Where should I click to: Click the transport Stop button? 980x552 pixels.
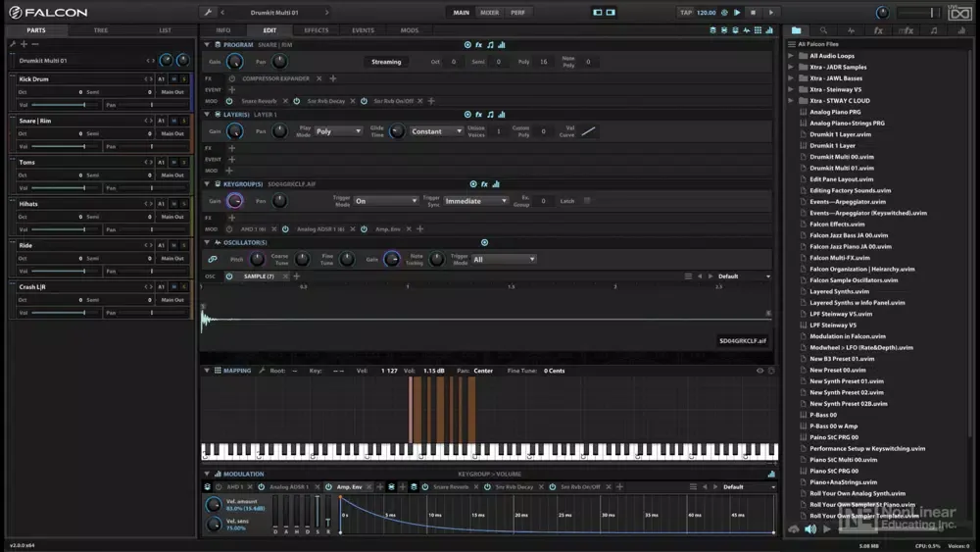(x=753, y=12)
